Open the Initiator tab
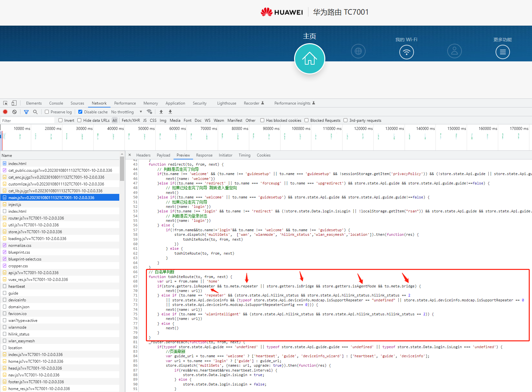The height and width of the screenshot is (392, 532). pos(226,155)
